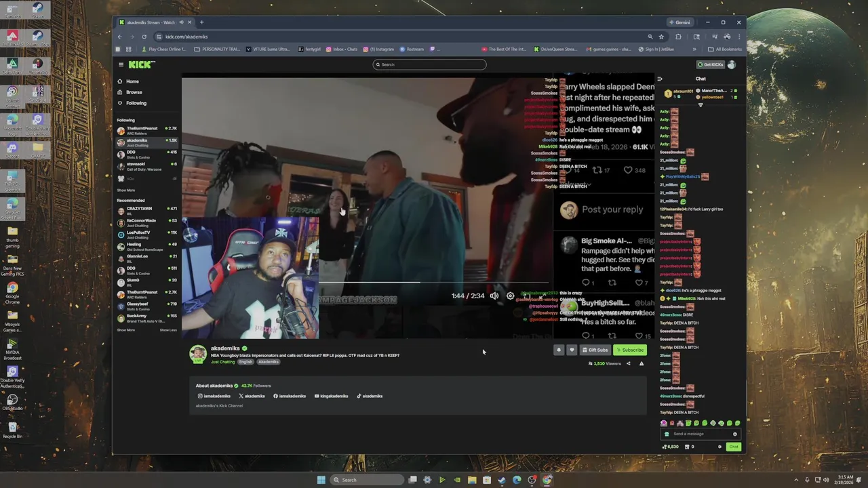Open TheBurntPeanut ARC Raiders channel under Following
The width and height of the screenshot is (868, 488).
[x=146, y=129]
